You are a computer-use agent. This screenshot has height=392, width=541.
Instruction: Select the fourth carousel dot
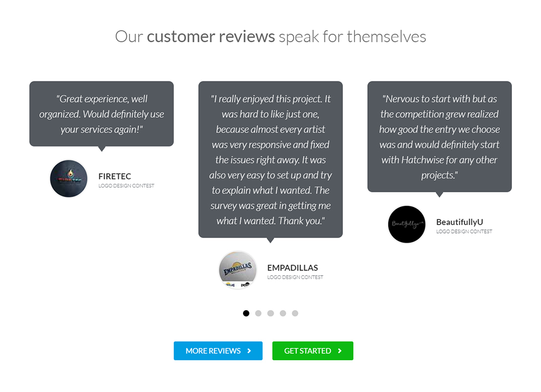coord(283,313)
